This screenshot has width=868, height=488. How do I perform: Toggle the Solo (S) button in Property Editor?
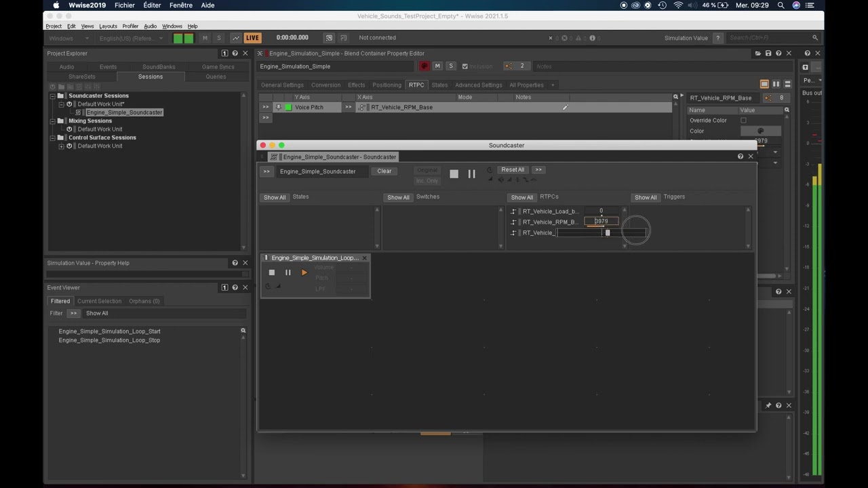click(450, 66)
